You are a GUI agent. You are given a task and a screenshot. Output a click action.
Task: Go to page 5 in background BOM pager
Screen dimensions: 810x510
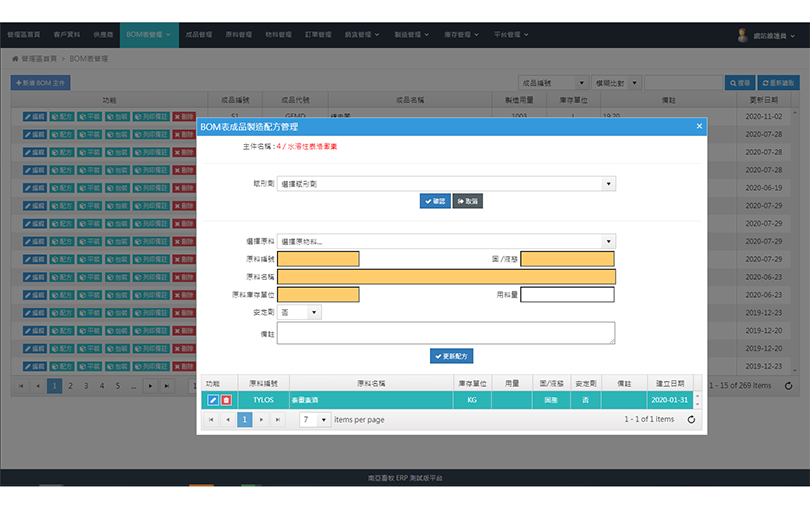click(118, 385)
